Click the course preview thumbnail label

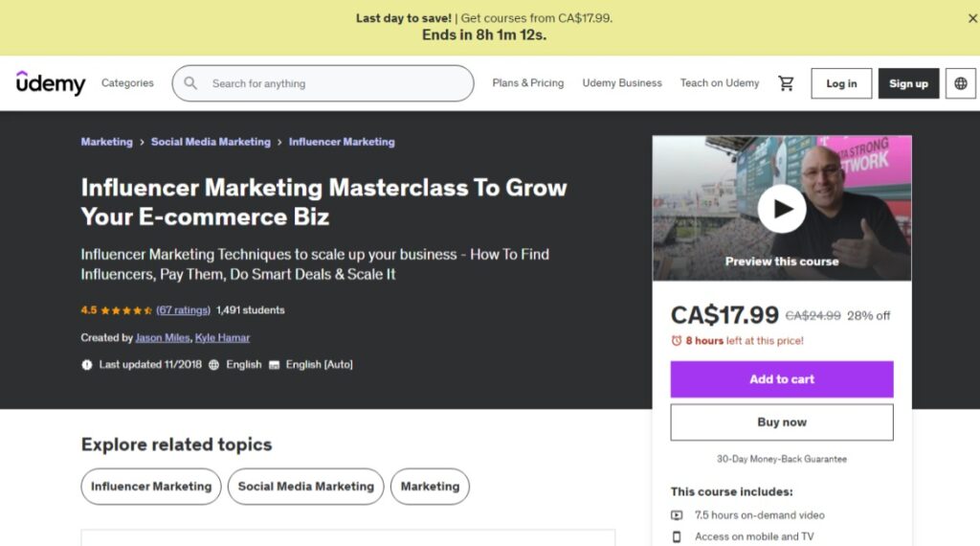[x=782, y=262]
